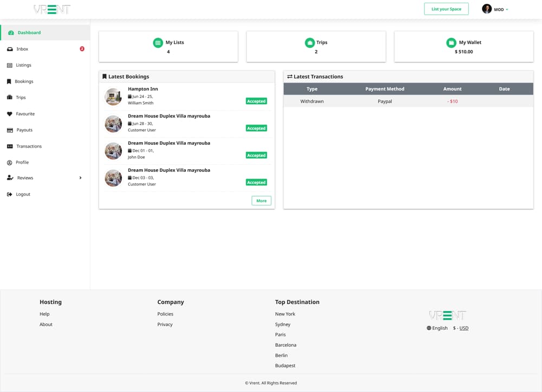
Task: Open Transactions from the sidebar menu
Action: 29,146
